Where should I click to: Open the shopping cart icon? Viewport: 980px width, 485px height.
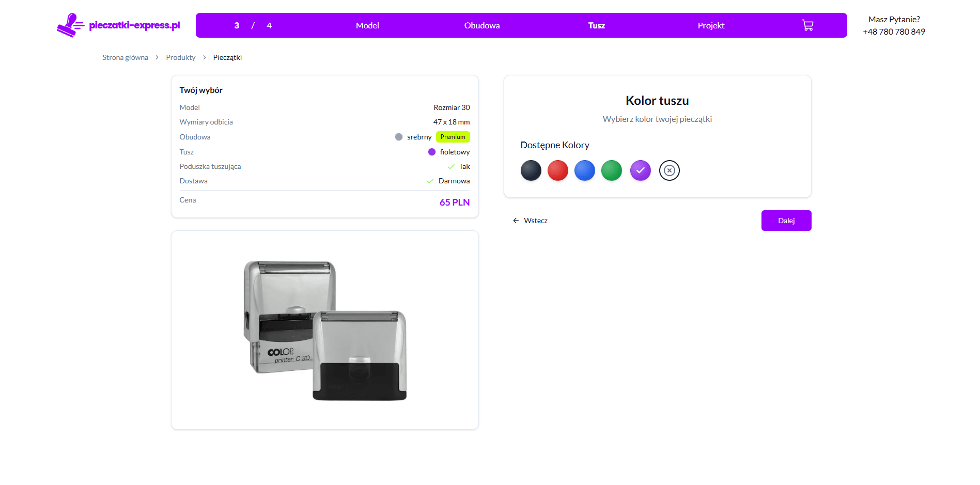807,25
